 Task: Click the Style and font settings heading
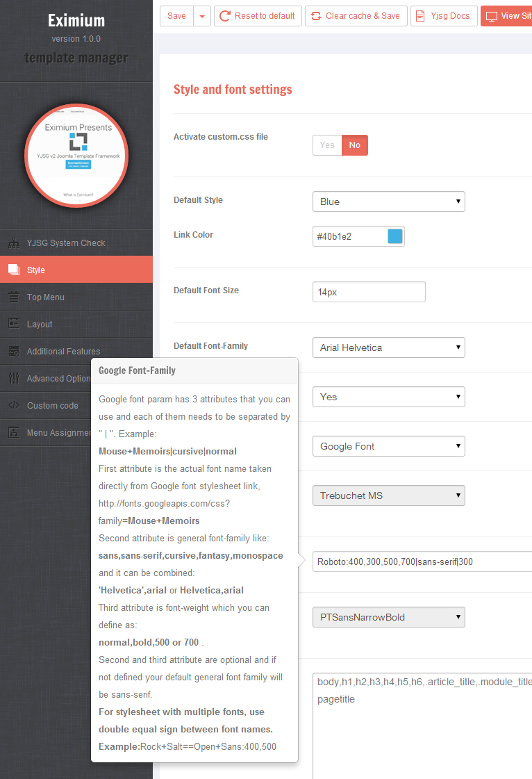coord(233,90)
